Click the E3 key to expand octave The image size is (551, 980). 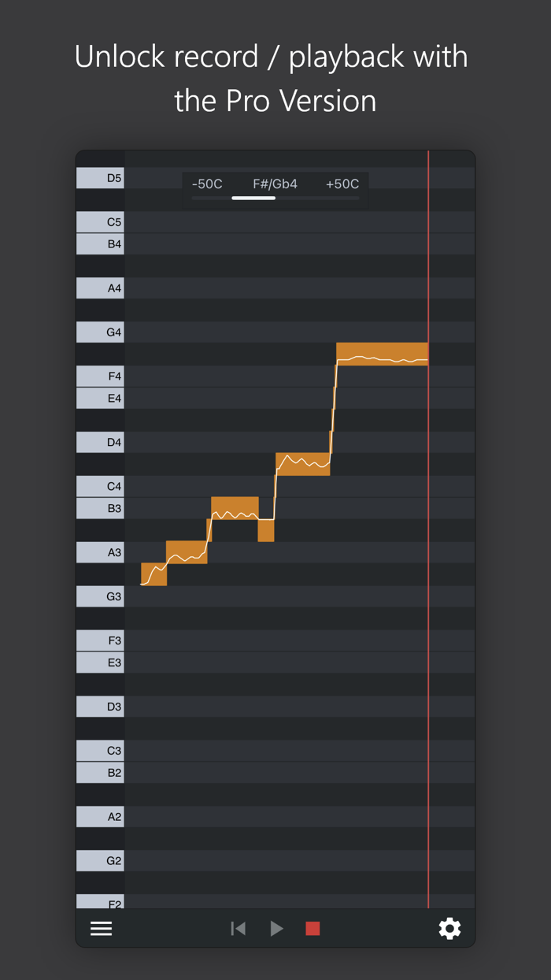point(99,662)
